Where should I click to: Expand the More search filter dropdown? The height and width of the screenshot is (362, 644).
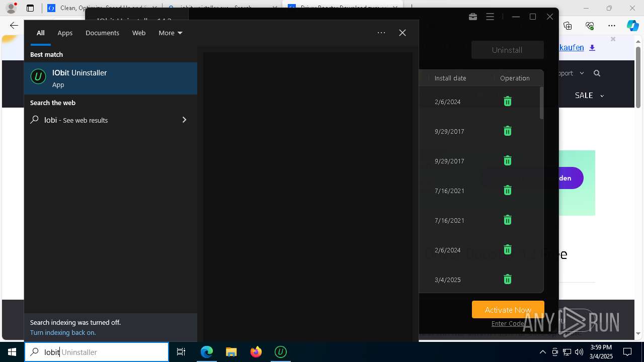coord(171,33)
